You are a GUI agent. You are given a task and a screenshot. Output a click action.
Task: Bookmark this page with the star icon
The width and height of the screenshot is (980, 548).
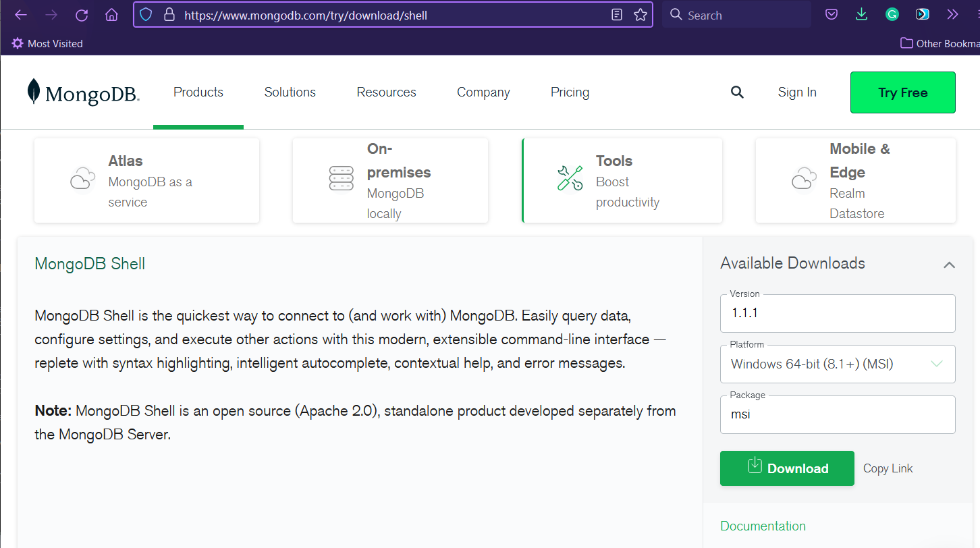[x=641, y=15]
